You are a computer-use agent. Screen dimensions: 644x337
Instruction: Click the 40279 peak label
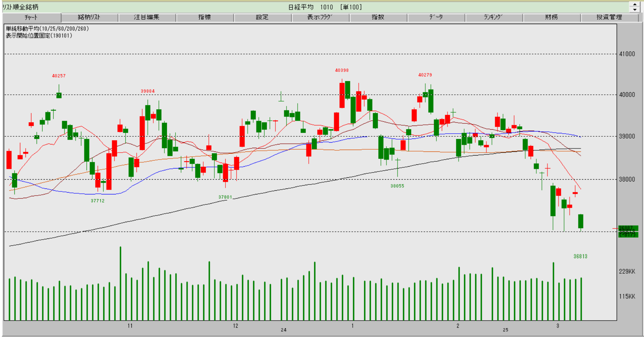(425, 75)
